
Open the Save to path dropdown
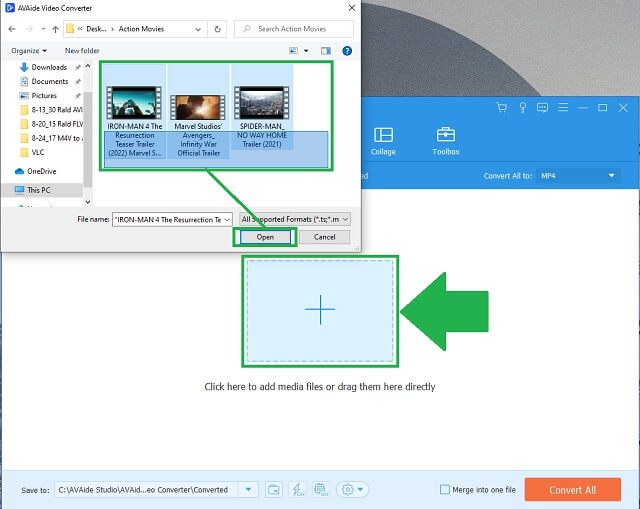[248, 489]
